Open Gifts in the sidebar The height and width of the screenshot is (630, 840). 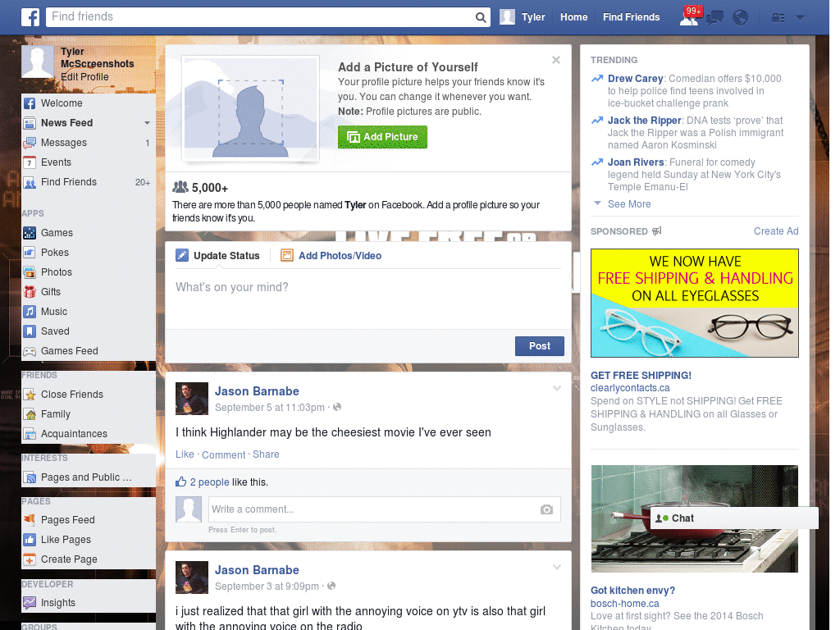point(89,292)
